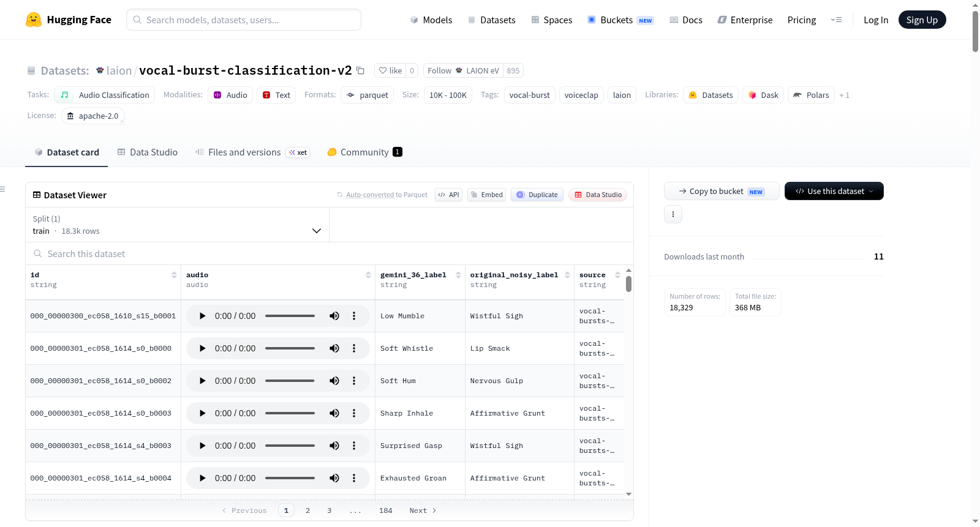Copy dataset name with the copy icon
Image resolution: width=980 pixels, height=527 pixels.
(360, 71)
